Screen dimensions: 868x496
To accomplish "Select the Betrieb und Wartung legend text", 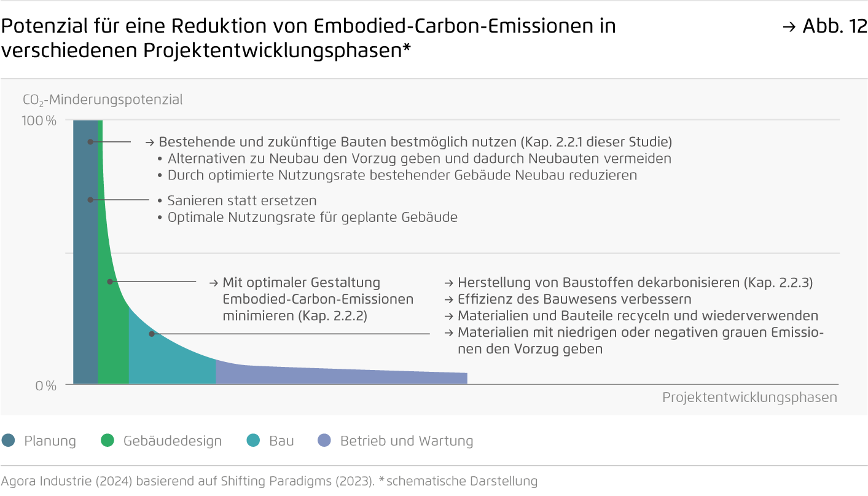I will 407,441.
